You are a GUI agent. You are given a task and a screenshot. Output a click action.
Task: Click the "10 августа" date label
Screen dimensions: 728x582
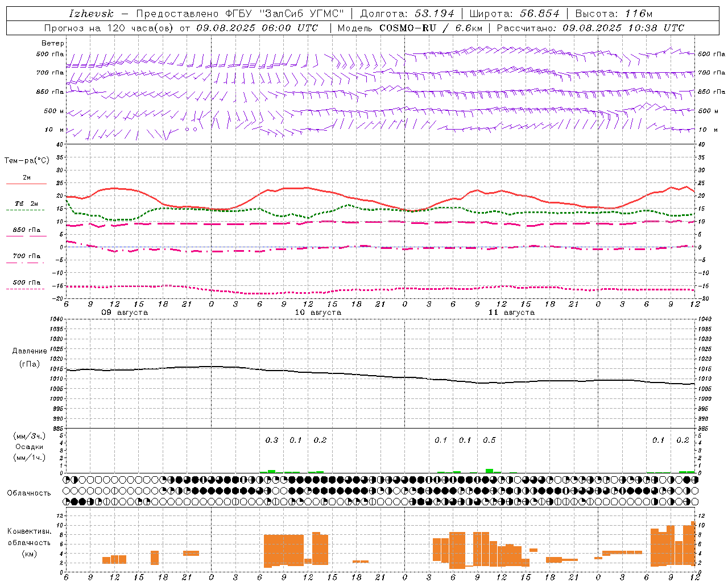pos(318,313)
